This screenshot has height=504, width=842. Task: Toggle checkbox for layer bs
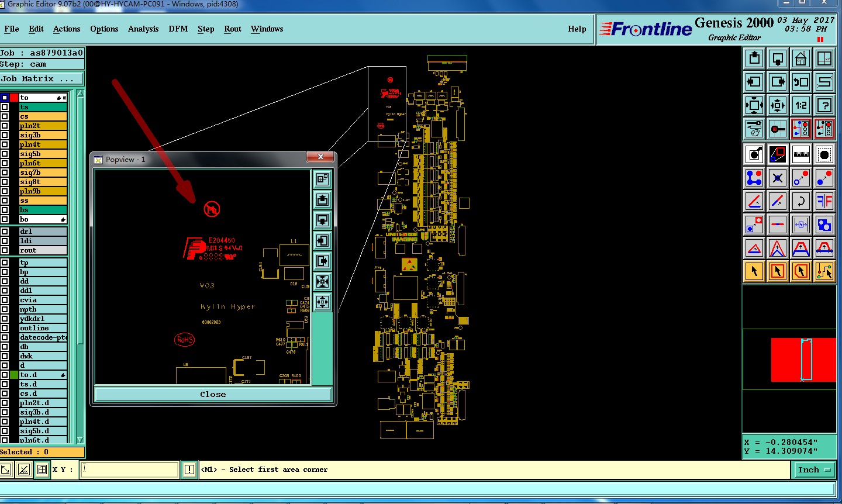[x=5, y=210]
